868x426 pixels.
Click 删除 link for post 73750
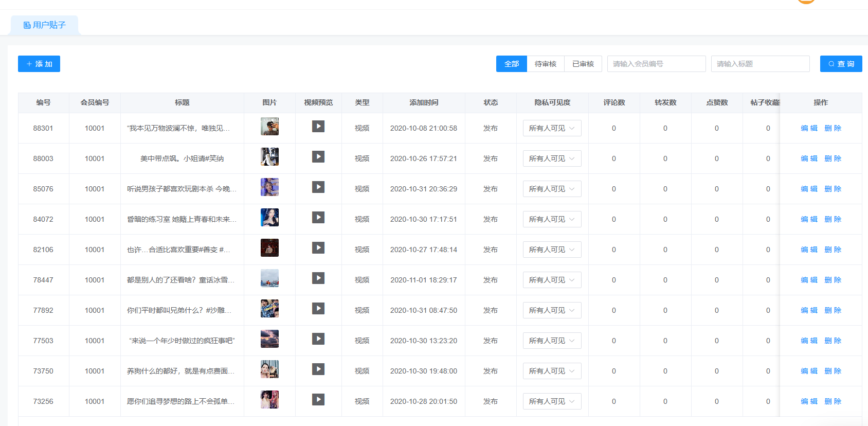[833, 371]
